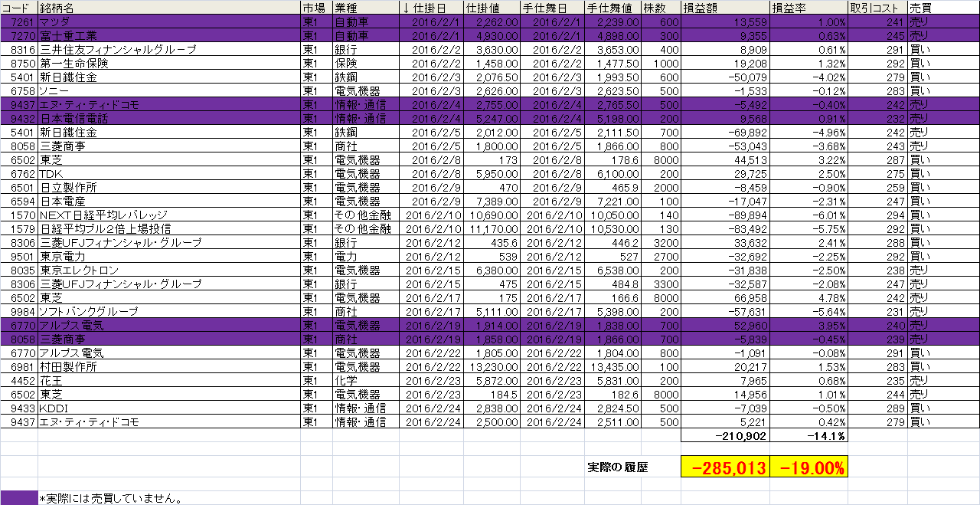Select the 13,559 profit cell
The height and width of the screenshot is (505, 980).
[x=725, y=21]
